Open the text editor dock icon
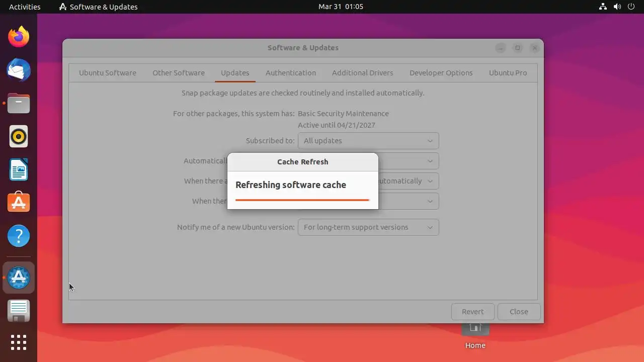The height and width of the screenshot is (362, 644). [x=19, y=311]
